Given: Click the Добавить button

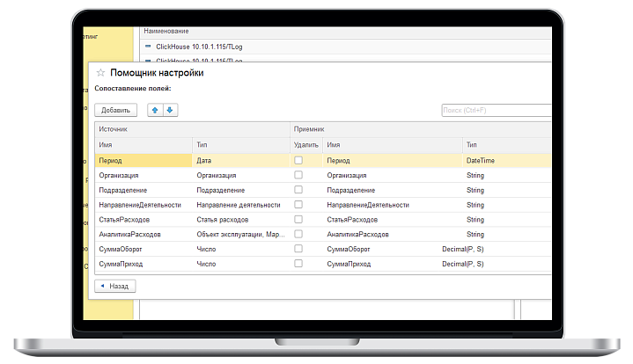Looking at the screenshot, I should (115, 110).
